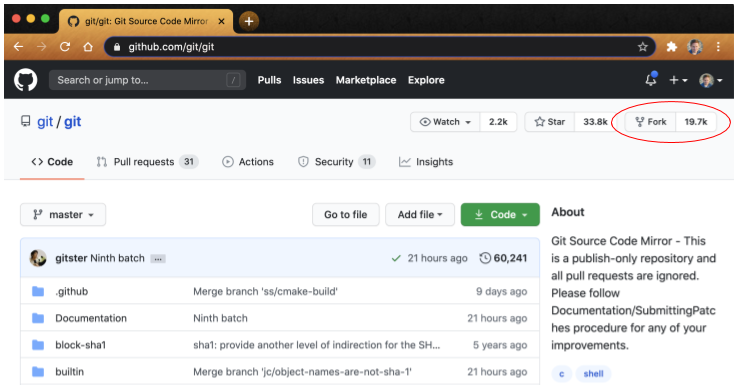Open commit history showing 60,241

503,258
